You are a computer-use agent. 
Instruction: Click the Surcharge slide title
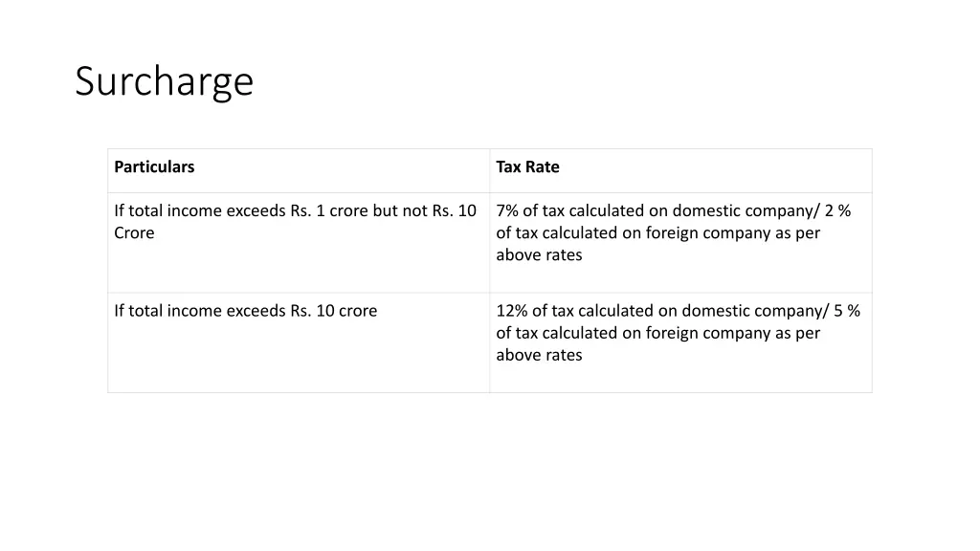pos(165,82)
